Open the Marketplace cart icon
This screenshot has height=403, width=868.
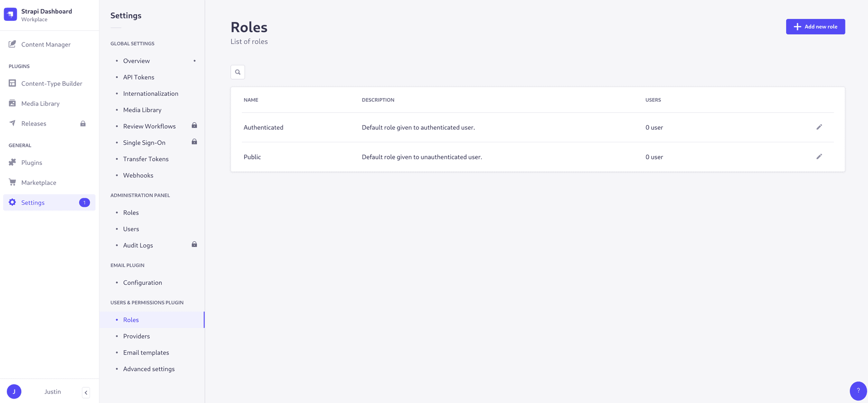pyautogui.click(x=13, y=183)
